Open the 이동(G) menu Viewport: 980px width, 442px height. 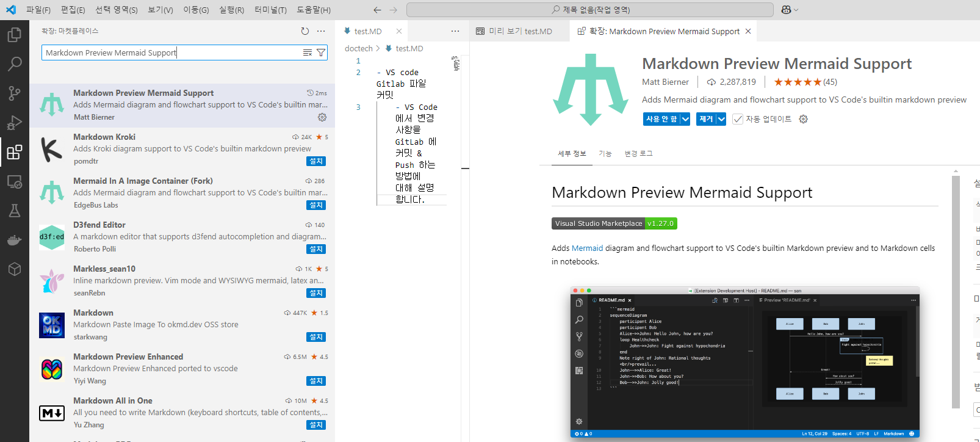pos(196,10)
